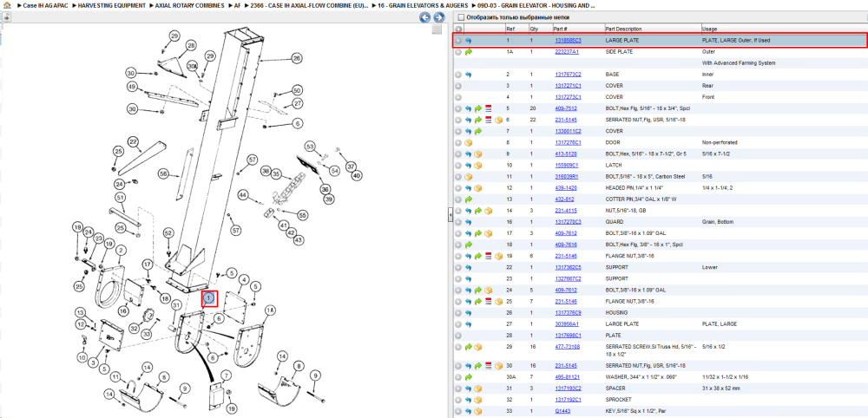Select callout 32 on the diagram
This screenshot has height=418, width=868.
pyautogui.click(x=134, y=329)
